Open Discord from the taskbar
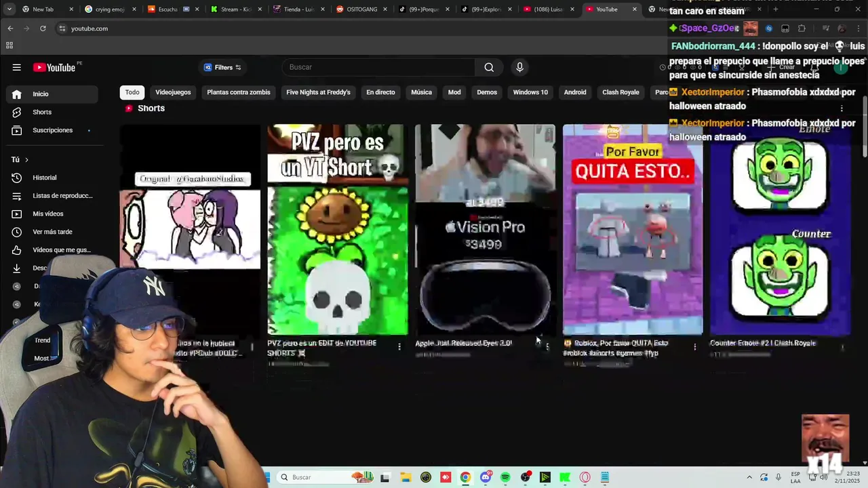This screenshot has height=488, width=868. point(486,477)
